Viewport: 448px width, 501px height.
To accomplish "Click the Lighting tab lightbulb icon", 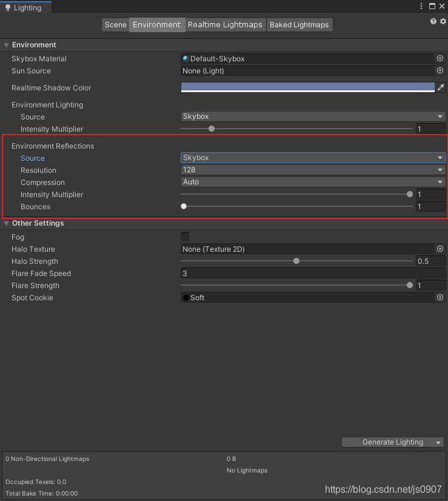I will pyautogui.click(x=8, y=8).
